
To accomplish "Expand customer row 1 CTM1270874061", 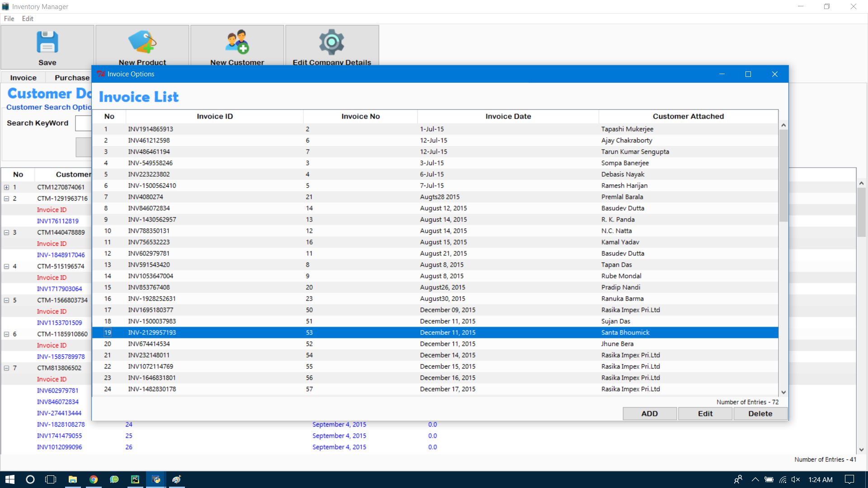I will 7,187.
